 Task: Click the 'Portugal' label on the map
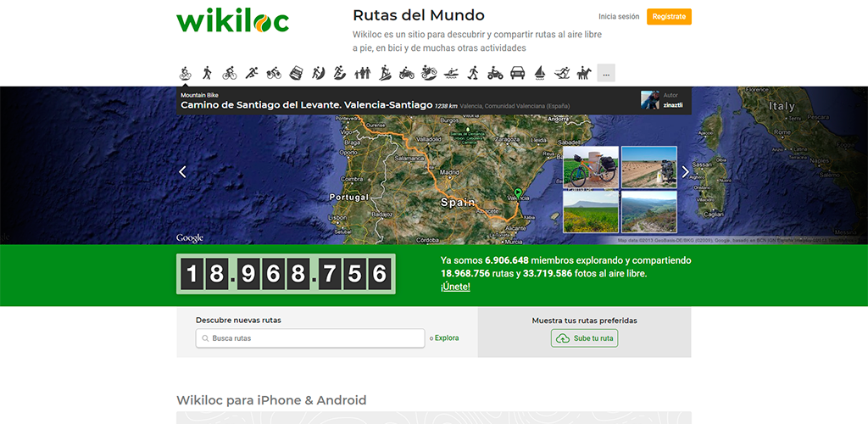point(348,197)
